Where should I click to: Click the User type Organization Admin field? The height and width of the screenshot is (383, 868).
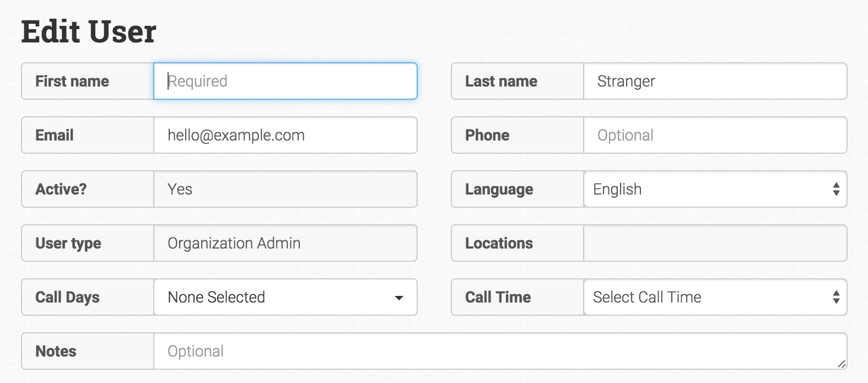pyautogui.click(x=285, y=243)
